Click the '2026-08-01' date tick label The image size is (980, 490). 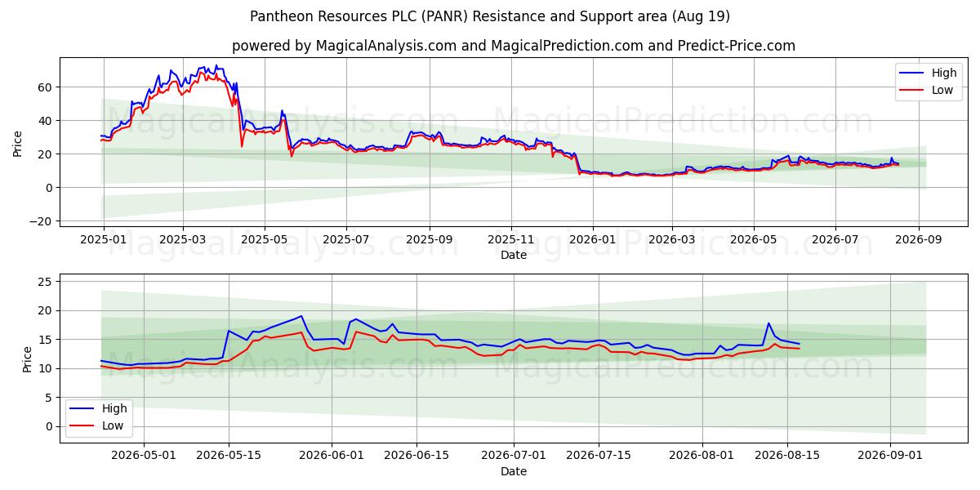(x=702, y=457)
